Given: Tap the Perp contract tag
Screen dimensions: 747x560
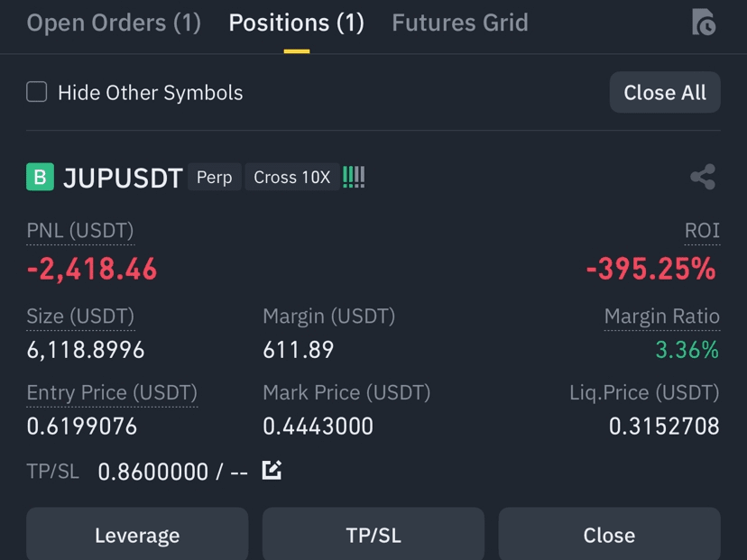Looking at the screenshot, I should (x=215, y=177).
